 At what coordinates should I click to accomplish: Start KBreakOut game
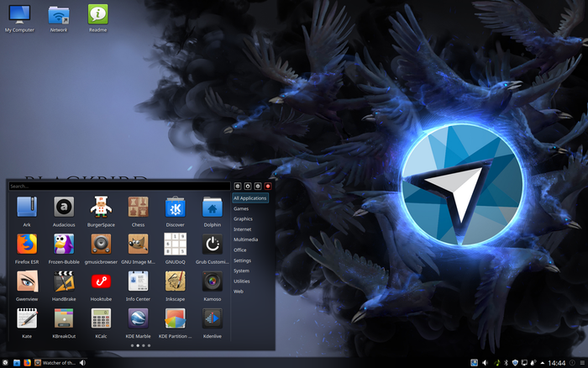(64, 323)
